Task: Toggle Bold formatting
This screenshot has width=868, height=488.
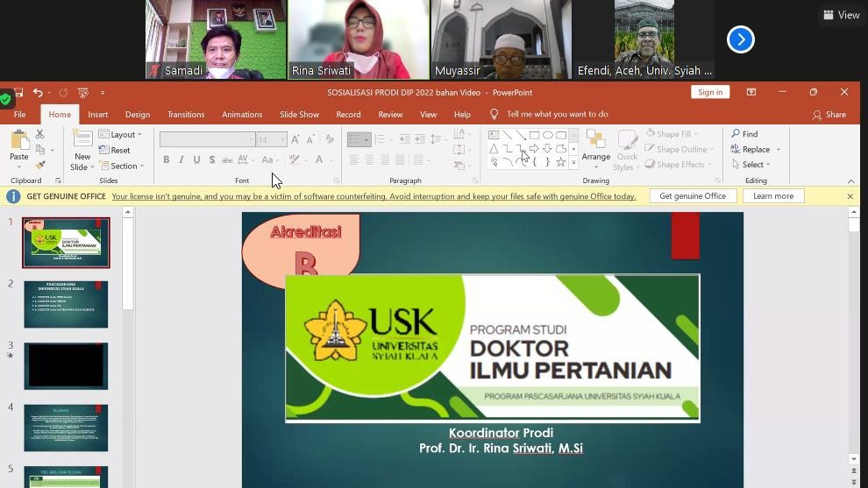Action: [166, 159]
